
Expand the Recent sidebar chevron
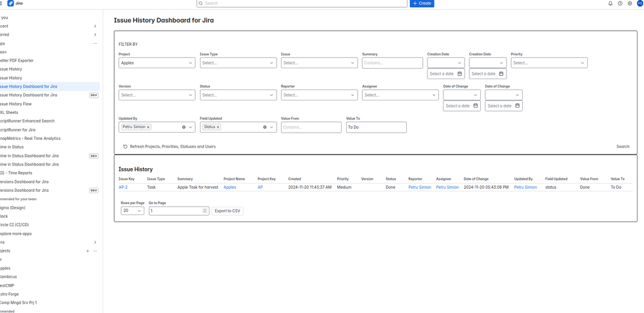(95, 26)
